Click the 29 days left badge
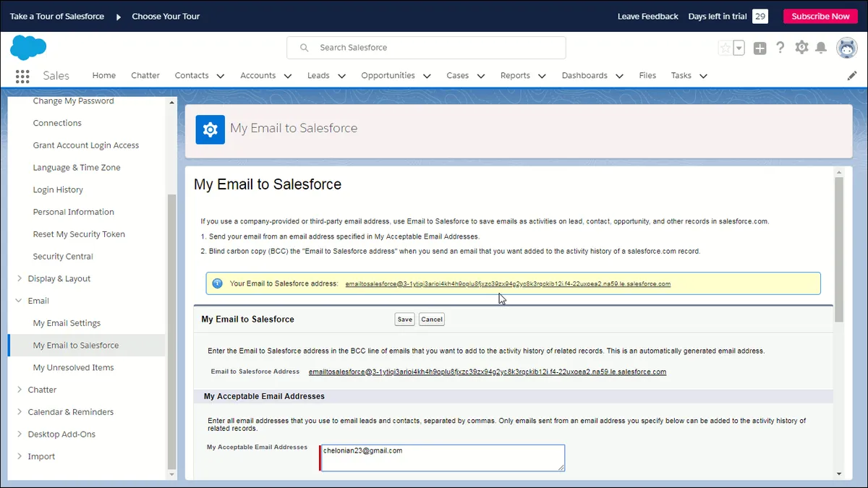Image resolution: width=868 pixels, height=488 pixels. tap(760, 17)
